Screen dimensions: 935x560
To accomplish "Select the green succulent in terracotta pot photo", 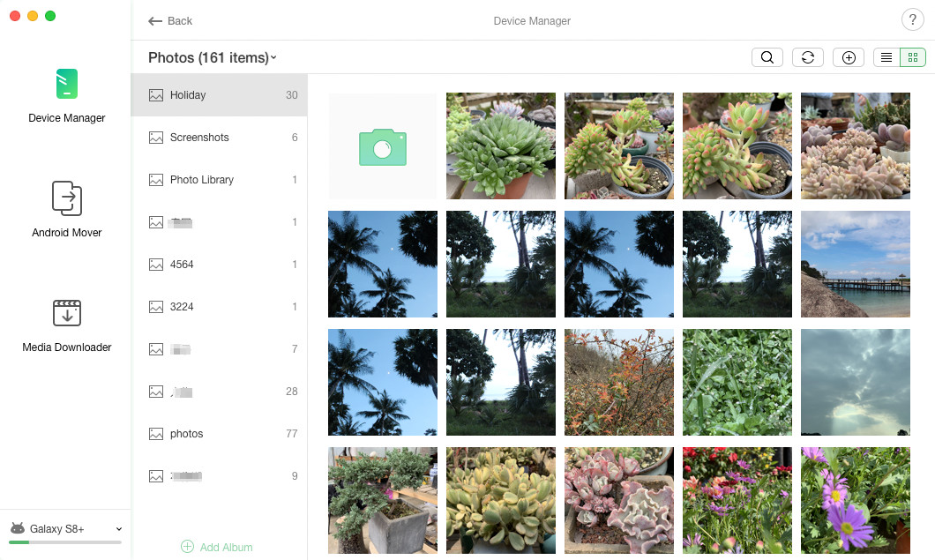I will pos(501,146).
